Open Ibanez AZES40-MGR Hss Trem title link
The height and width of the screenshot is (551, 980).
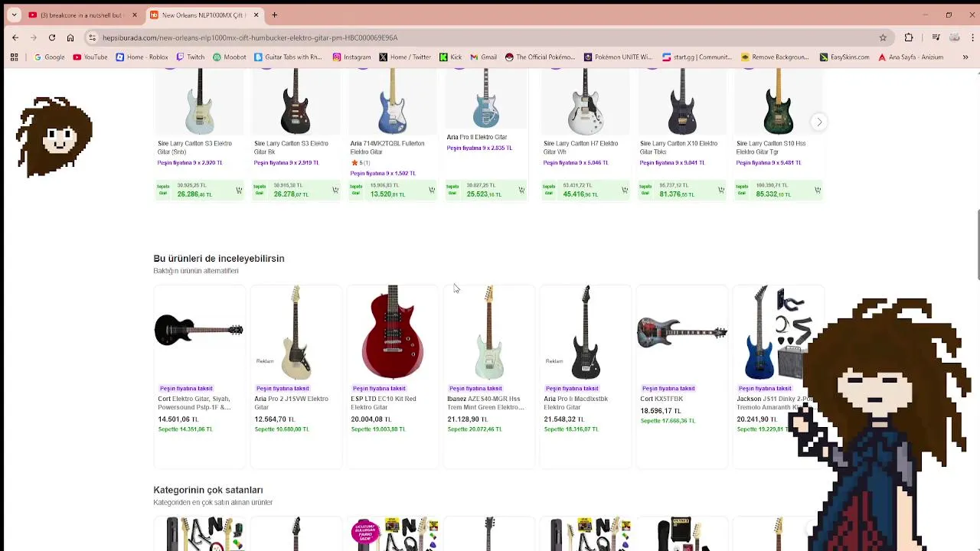(485, 403)
